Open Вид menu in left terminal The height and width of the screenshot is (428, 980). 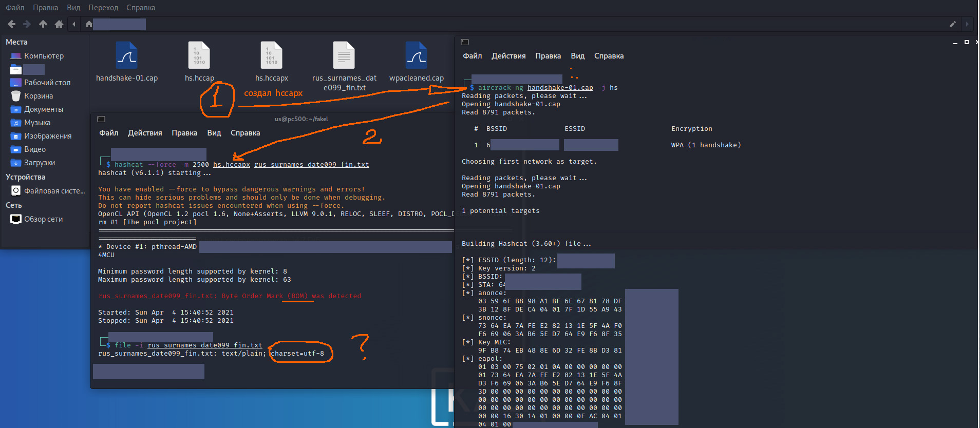click(x=214, y=133)
